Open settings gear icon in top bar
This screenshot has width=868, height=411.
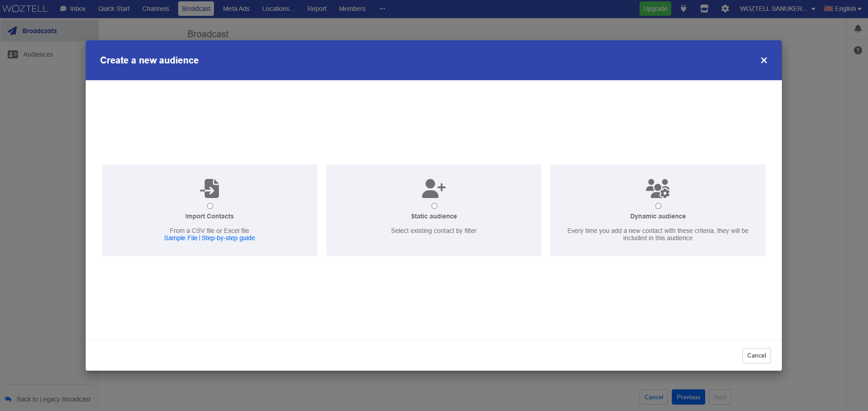coord(725,9)
